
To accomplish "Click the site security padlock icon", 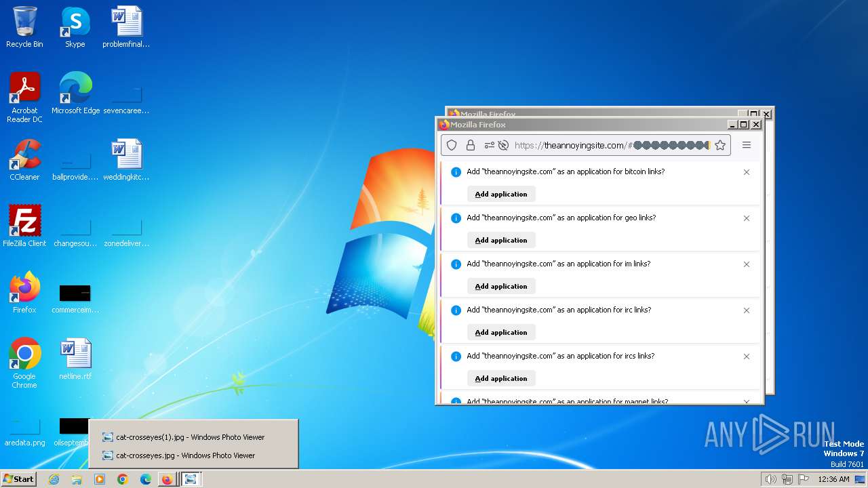I will [470, 145].
